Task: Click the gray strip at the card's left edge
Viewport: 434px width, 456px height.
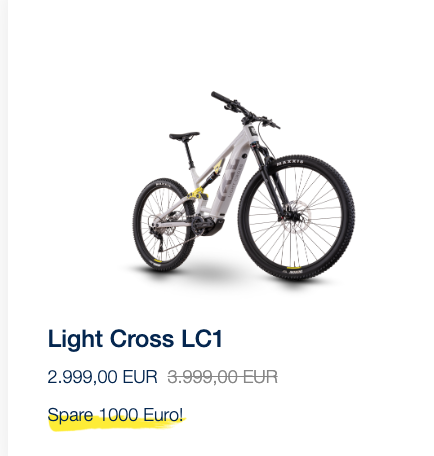Action: [x=4, y=228]
